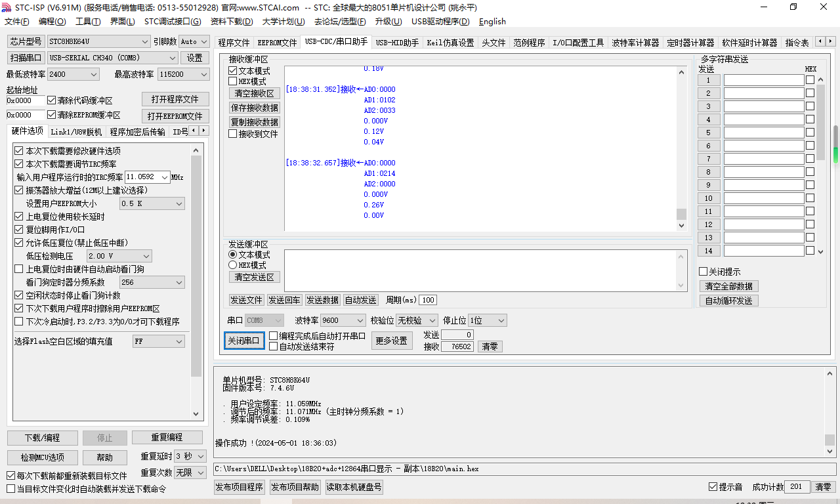This screenshot has height=504, width=840.
Task: Click the multi-string row 3 text field
Action: (x=764, y=106)
